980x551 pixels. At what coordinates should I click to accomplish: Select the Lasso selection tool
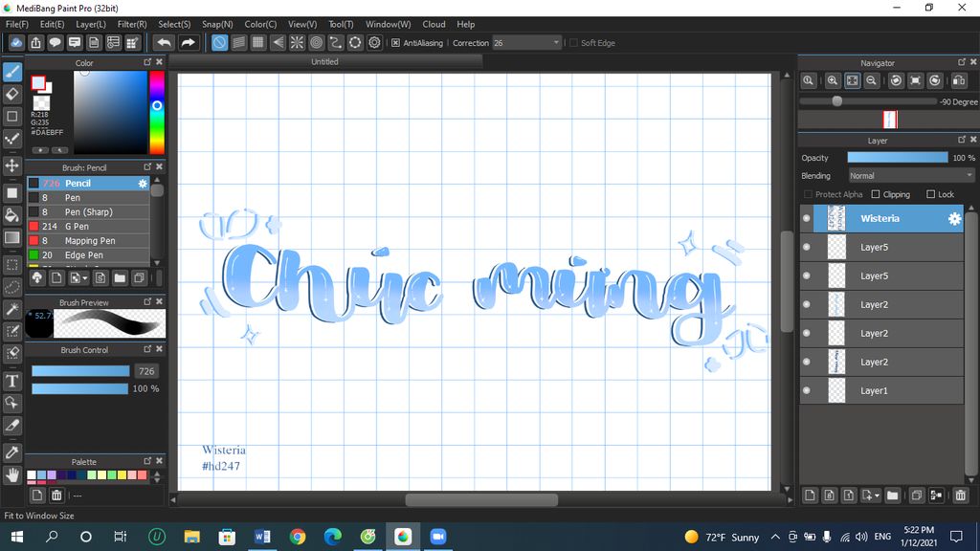11,287
